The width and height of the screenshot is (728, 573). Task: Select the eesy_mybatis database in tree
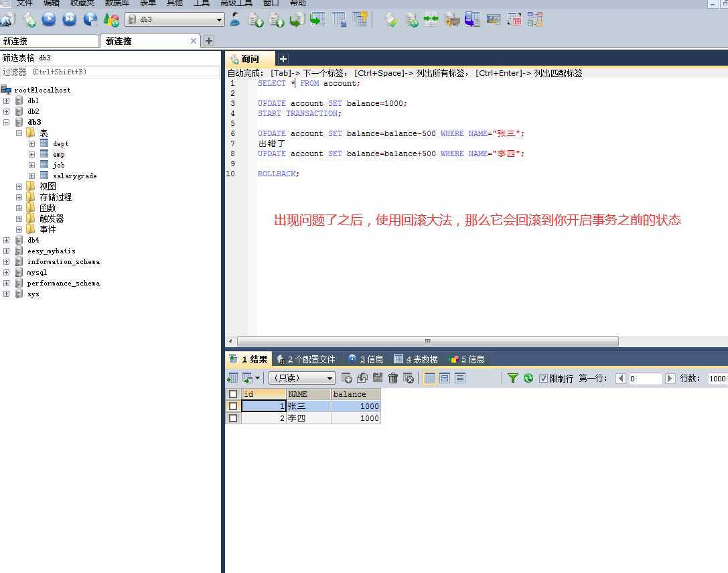51,251
